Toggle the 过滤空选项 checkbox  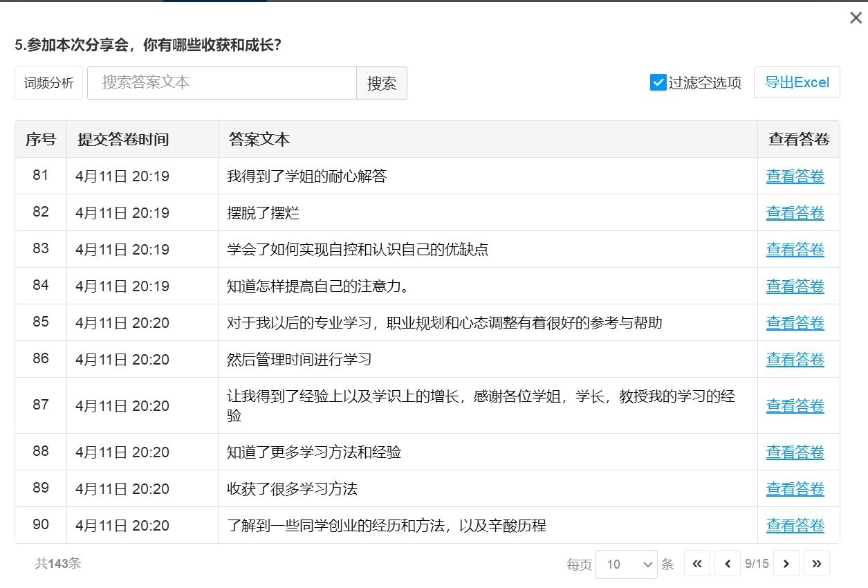658,82
